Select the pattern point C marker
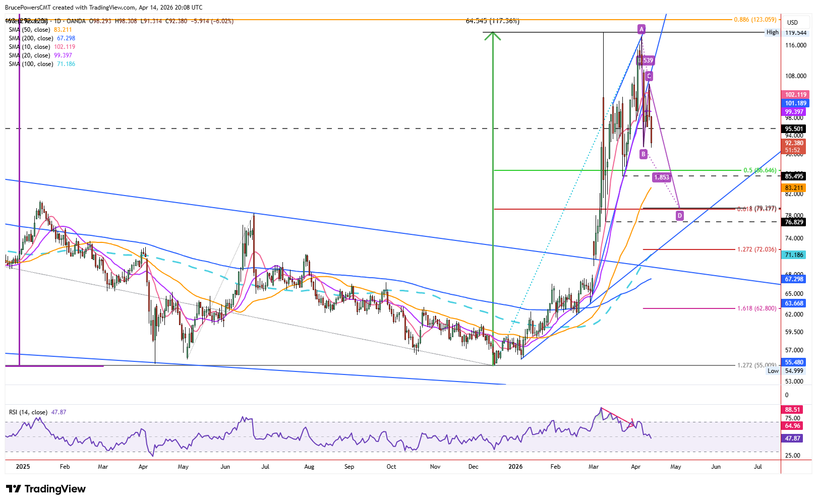817x504 pixels. 649,76
